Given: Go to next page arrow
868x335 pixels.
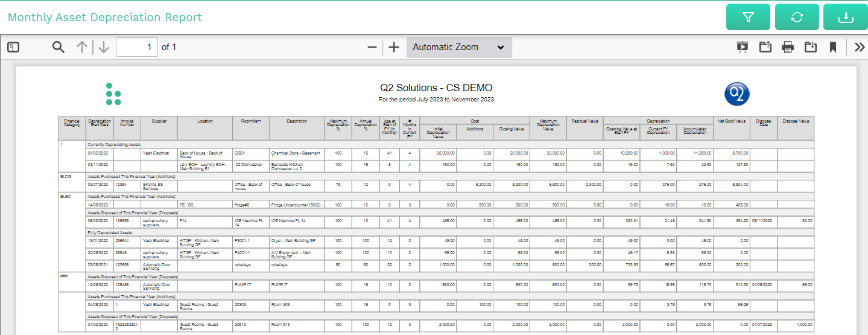Looking at the screenshot, I should pos(104,47).
